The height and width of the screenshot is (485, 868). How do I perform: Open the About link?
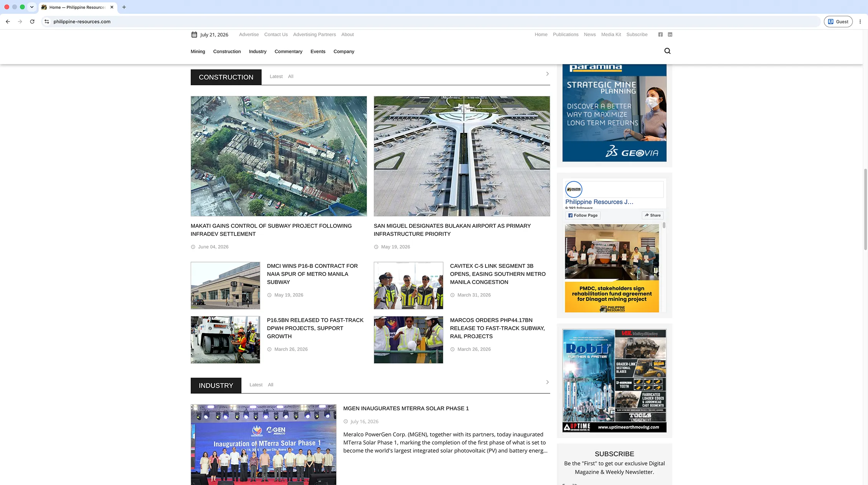(348, 35)
